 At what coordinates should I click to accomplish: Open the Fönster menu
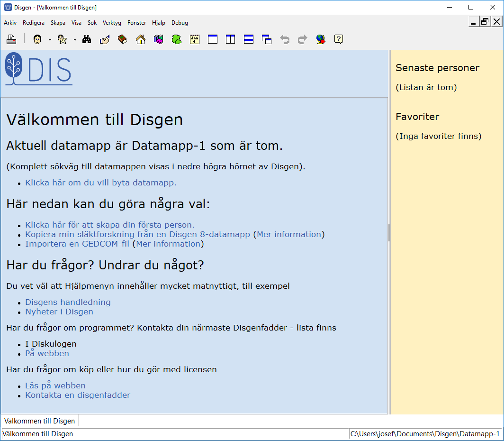(x=136, y=23)
